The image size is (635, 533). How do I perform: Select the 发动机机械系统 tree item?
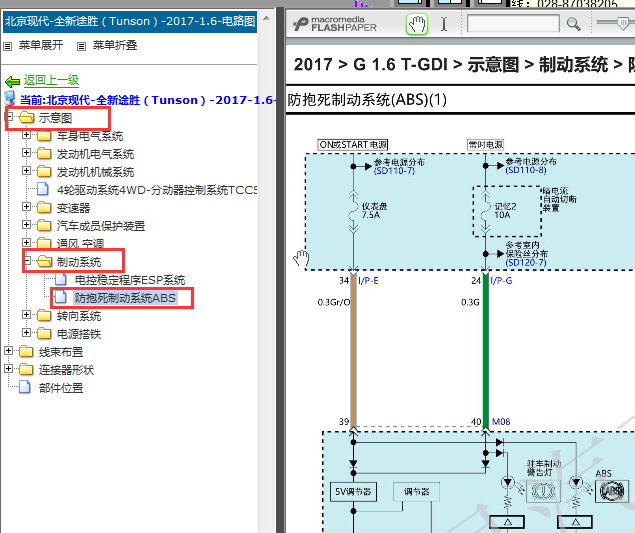coord(95,172)
